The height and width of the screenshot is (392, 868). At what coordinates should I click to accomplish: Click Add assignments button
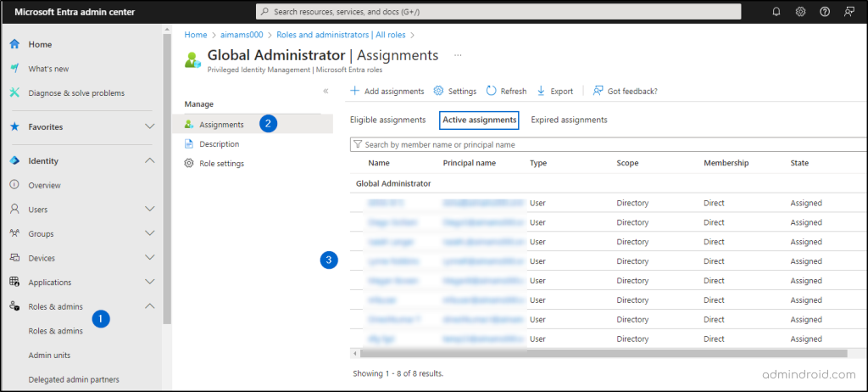387,91
